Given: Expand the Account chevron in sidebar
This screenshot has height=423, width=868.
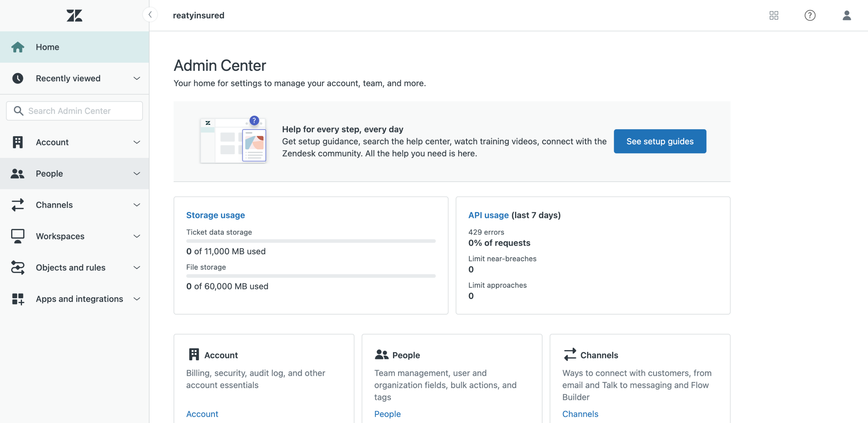Looking at the screenshot, I should tap(137, 142).
